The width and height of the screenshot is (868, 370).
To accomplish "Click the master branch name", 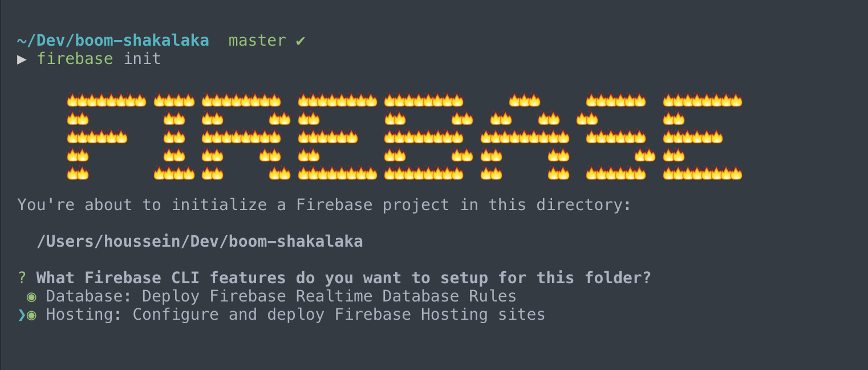I will tap(257, 41).
